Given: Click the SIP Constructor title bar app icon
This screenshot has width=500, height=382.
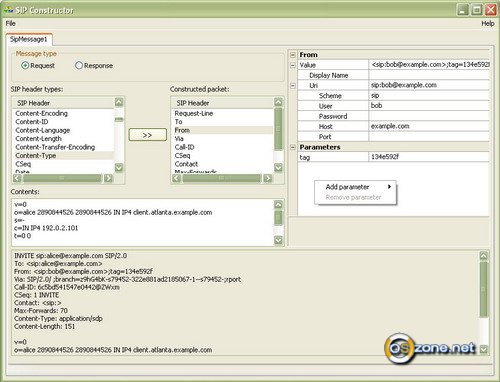Looking at the screenshot, I should pos(9,10).
